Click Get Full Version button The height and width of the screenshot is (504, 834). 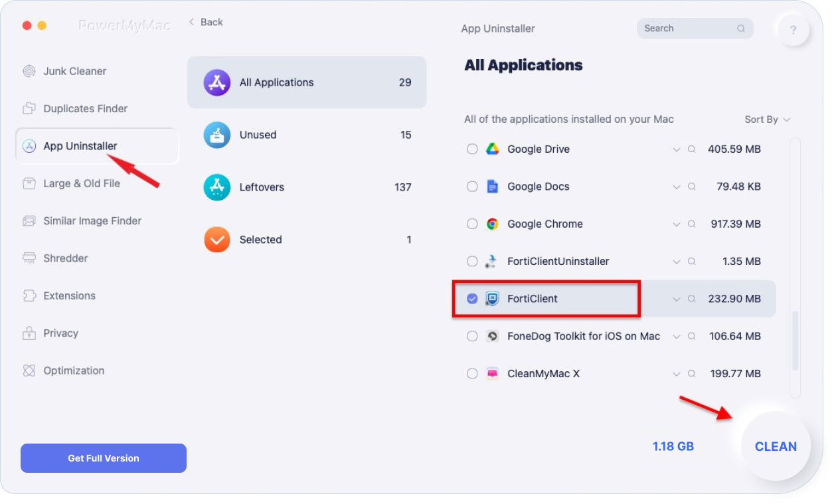(104, 458)
